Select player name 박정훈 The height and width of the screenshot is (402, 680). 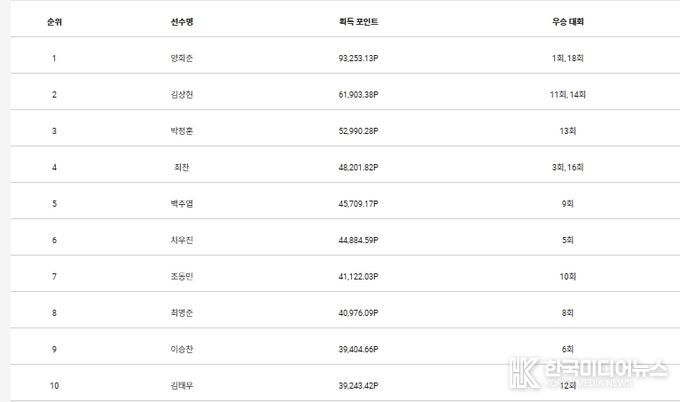[181, 131]
